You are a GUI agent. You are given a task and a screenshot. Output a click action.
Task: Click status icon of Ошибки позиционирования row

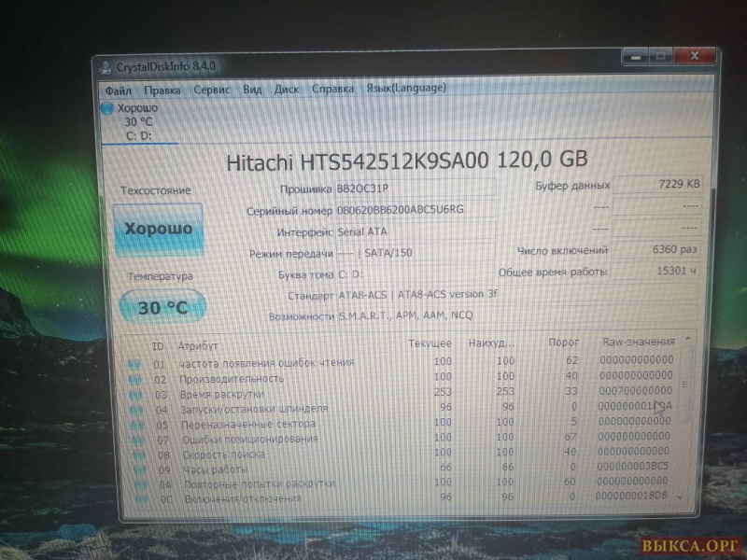coord(137,439)
